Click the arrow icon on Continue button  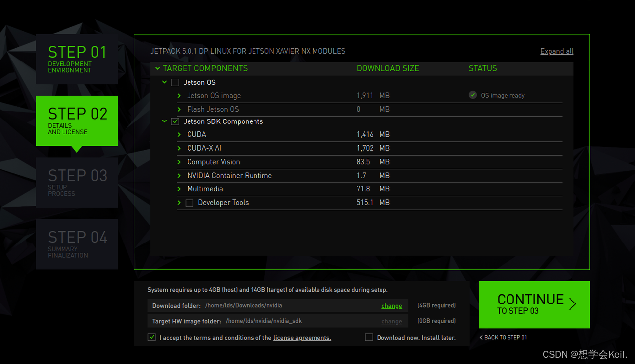(572, 304)
